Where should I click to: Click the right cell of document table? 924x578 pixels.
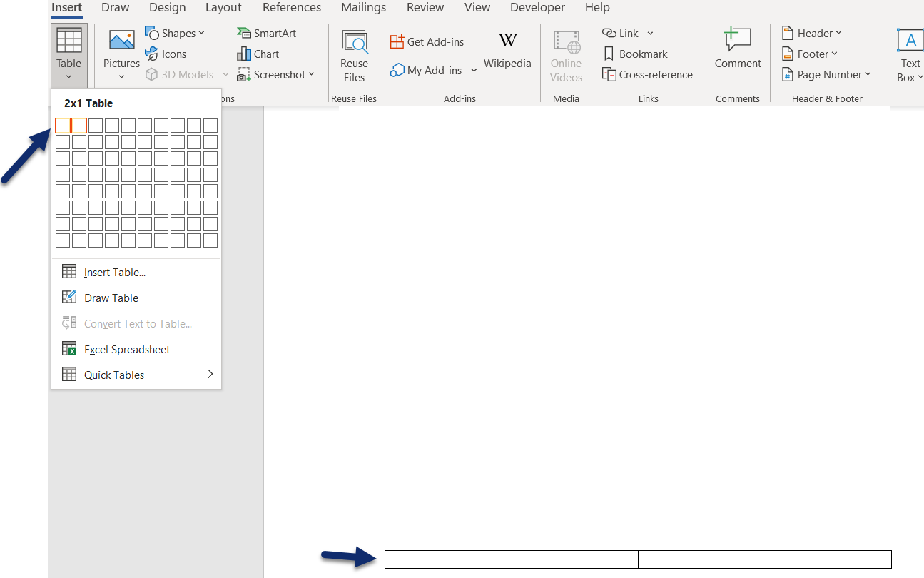click(765, 559)
